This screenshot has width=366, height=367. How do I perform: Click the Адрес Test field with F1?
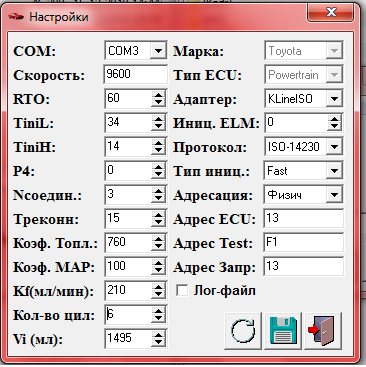[x=303, y=242]
